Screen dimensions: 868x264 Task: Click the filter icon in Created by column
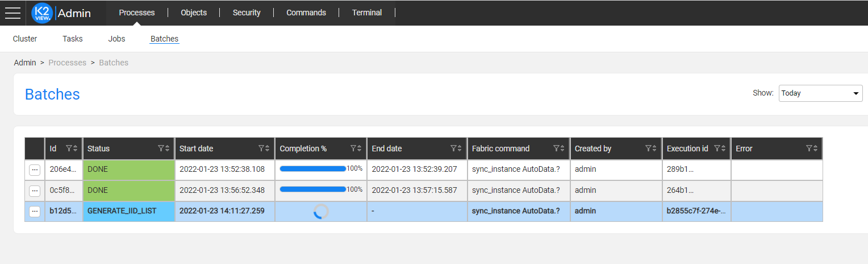tap(648, 148)
